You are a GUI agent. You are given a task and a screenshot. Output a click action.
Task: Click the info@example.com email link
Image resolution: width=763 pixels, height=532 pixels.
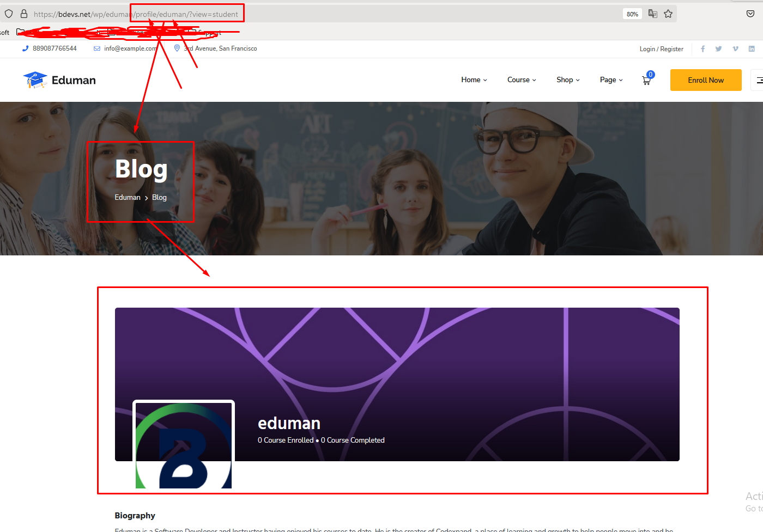(131, 48)
